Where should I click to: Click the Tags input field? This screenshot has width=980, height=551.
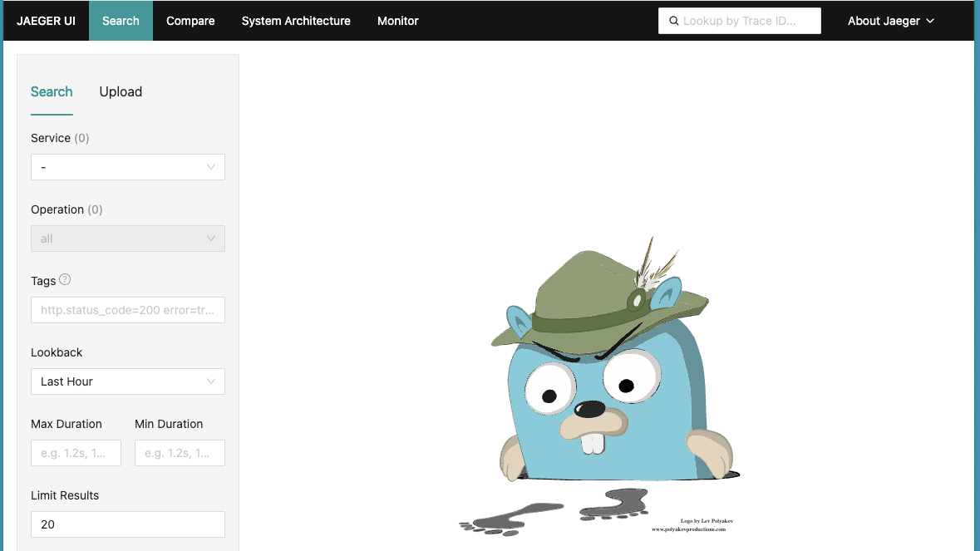[127, 310]
